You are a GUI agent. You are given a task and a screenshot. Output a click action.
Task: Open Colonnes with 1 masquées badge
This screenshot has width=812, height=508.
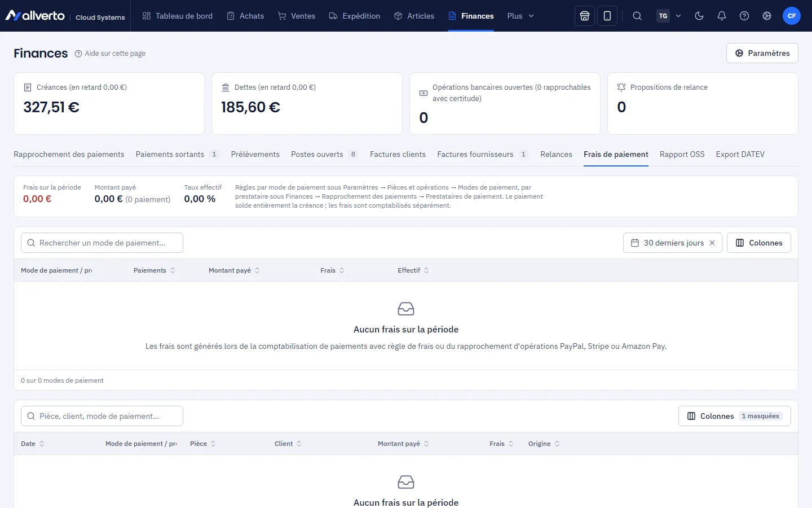click(735, 416)
